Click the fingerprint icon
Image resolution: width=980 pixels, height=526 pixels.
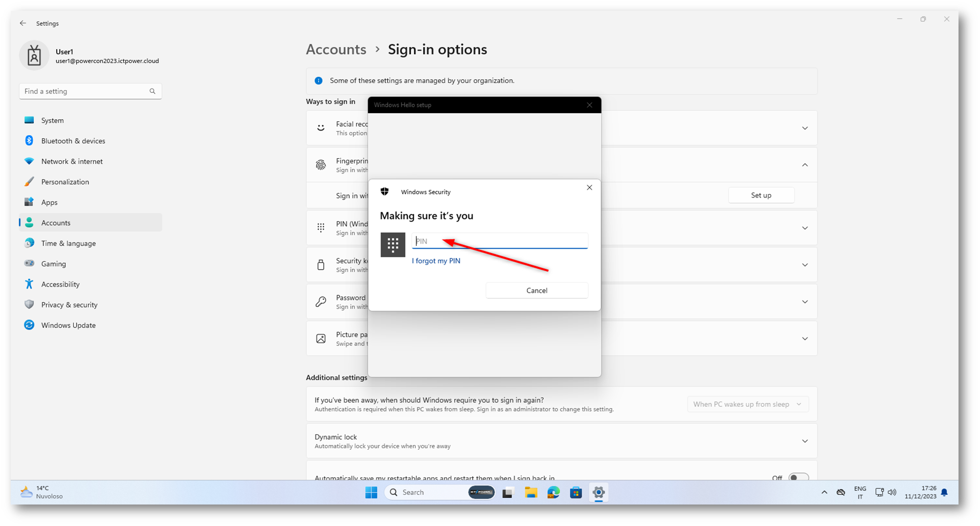click(x=321, y=165)
